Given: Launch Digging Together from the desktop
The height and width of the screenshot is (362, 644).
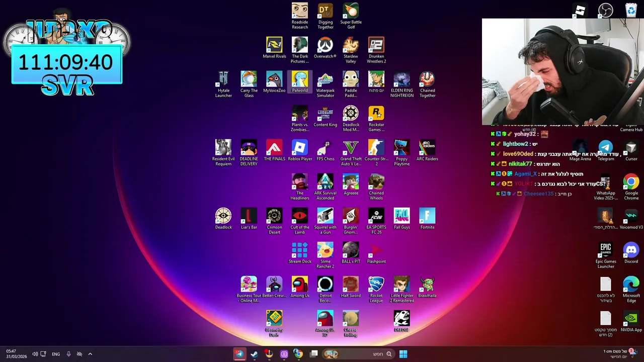Looking at the screenshot, I should pyautogui.click(x=326, y=16).
